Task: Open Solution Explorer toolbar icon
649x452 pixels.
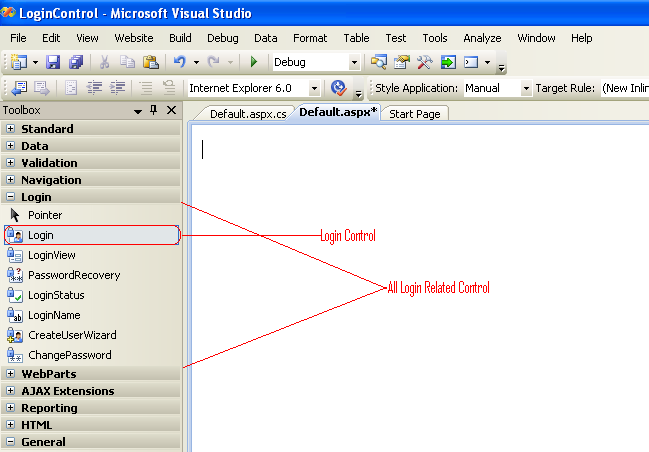Action: pos(379,63)
